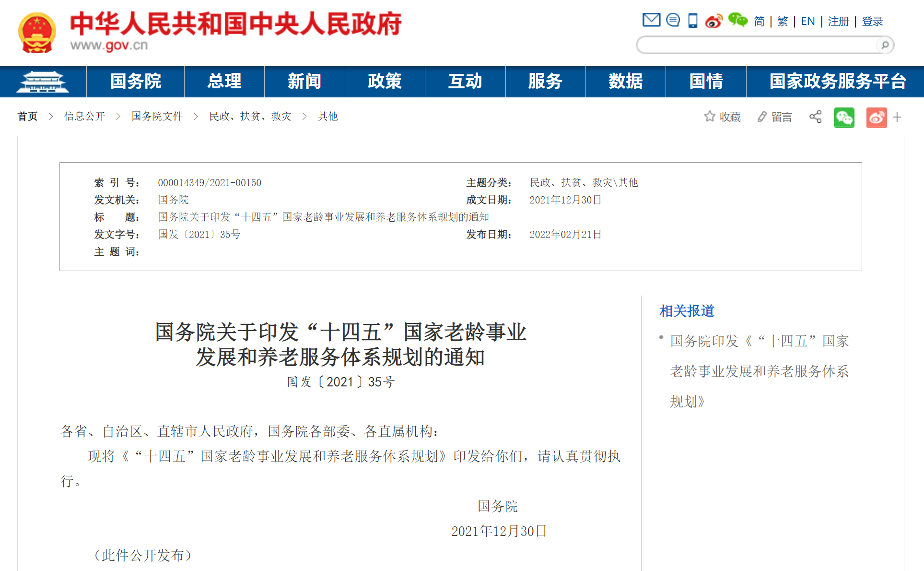Go to 国家政务服务平台 tab

(837, 82)
